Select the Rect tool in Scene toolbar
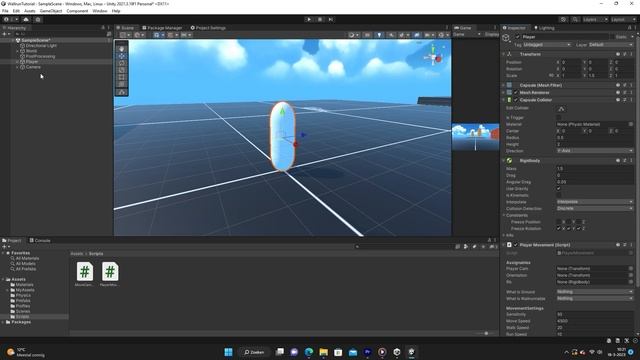This screenshot has height=360, width=640. coord(122,77)
